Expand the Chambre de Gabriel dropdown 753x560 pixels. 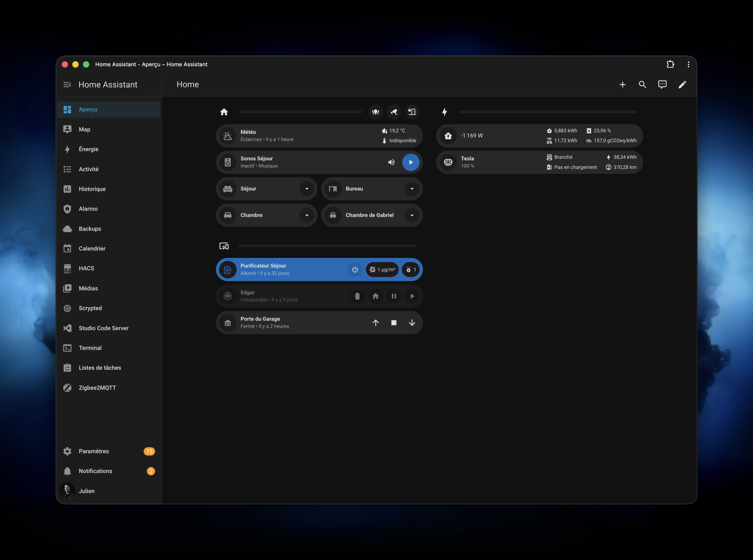pos(412,215)
